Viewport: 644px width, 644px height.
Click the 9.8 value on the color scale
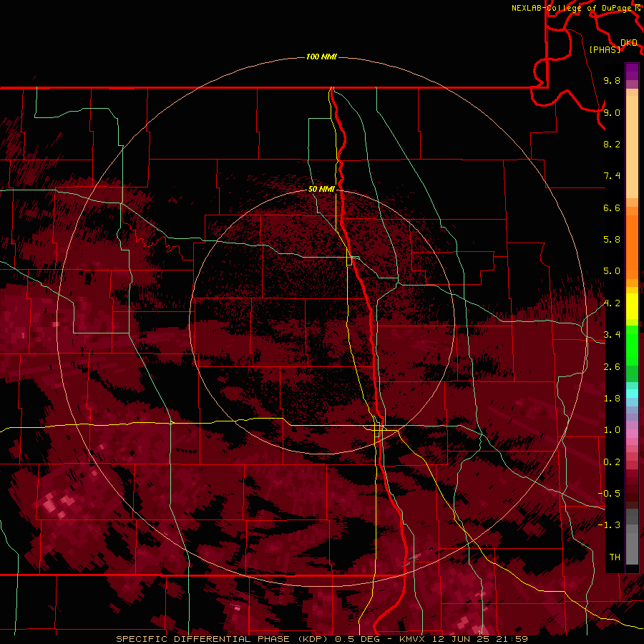pyautogui.click(x=612, y=80)
